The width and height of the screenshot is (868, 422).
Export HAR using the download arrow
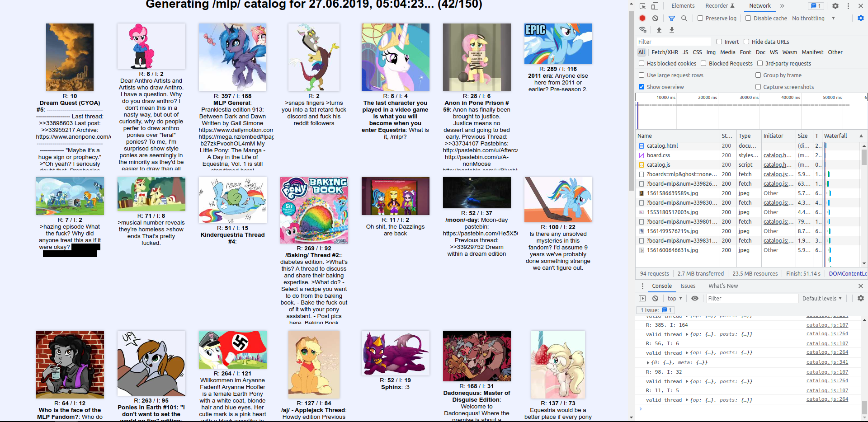[x=672, y=30]
